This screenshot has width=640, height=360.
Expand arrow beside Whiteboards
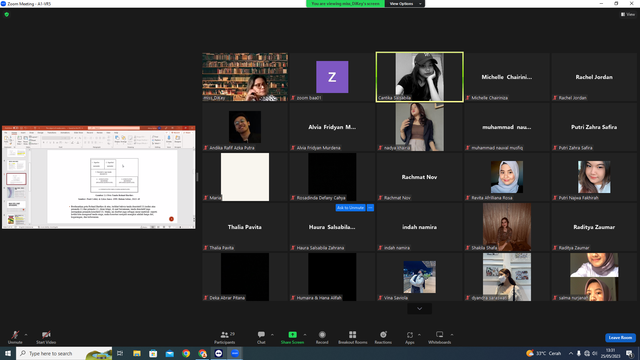(452, 335)
